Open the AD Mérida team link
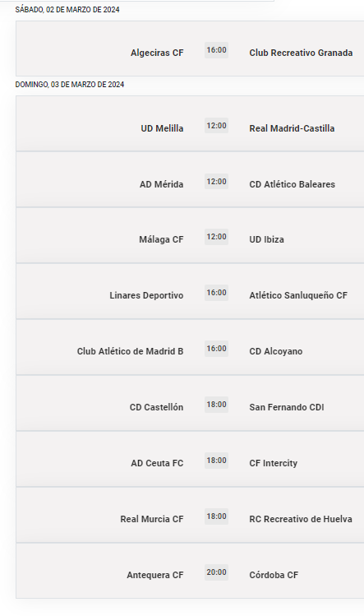The width and height of the screenshot is (364, 616). tap(161, 184)
